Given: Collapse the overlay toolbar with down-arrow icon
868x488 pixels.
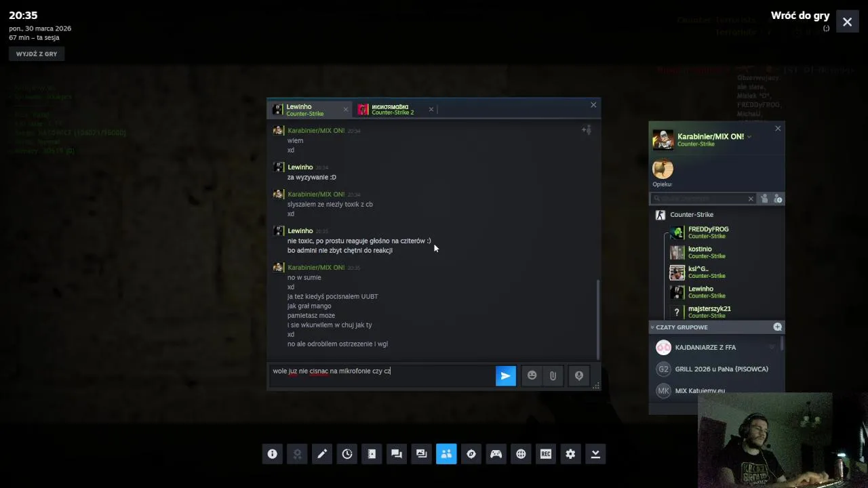Looking at the screenshot, I should 595,454.
